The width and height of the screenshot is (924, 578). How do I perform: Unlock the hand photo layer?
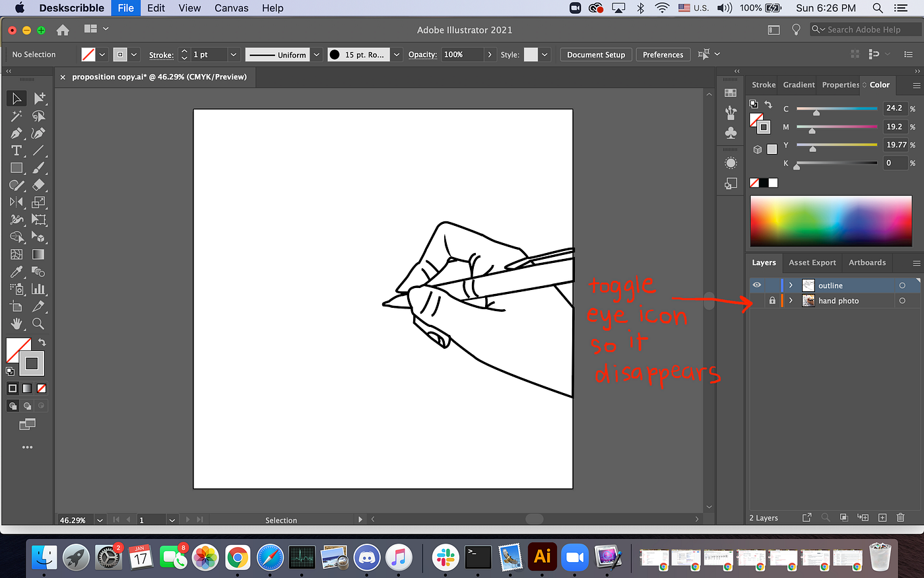(x=772, y=301)
